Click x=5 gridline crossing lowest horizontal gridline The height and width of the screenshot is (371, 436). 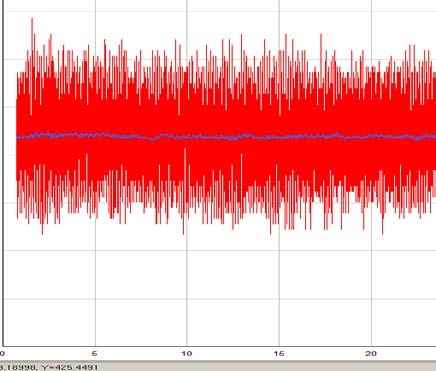coord(95,299)
